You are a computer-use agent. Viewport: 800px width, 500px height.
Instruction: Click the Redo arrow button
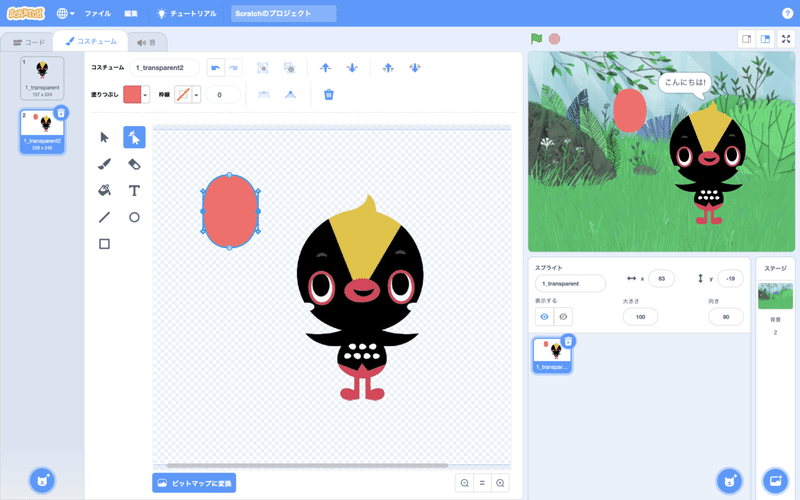click(233, 68)
